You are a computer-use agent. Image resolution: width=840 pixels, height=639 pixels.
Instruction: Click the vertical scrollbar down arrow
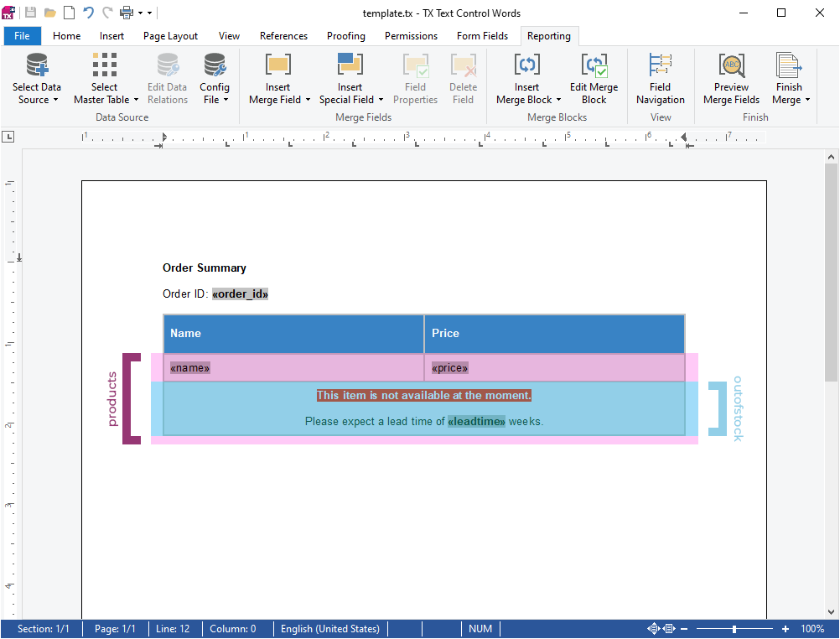(x=831, y=611)
